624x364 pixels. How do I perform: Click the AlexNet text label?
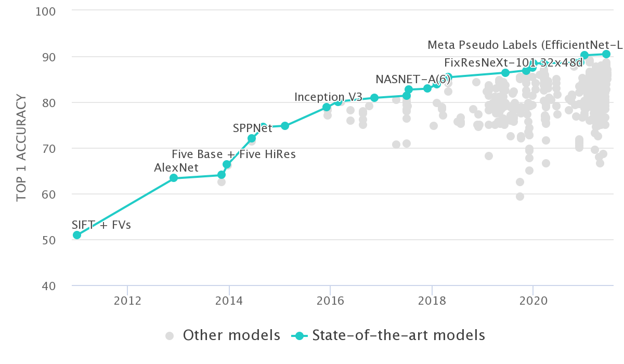[x=176, y=168]
